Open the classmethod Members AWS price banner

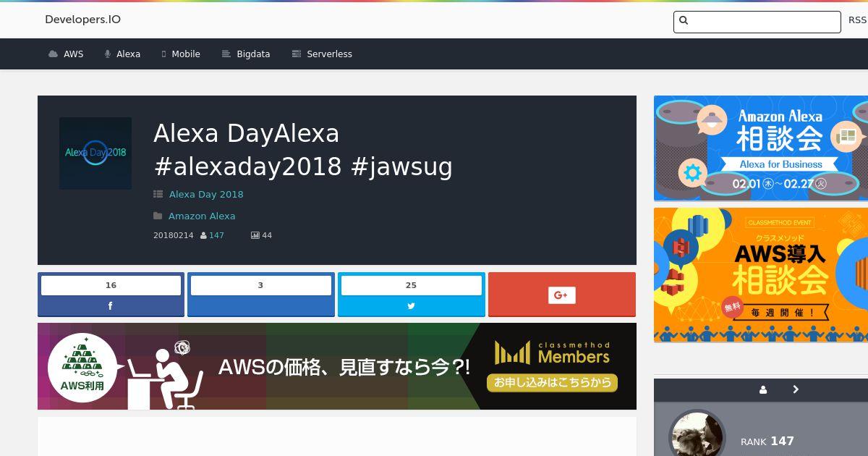337,366
